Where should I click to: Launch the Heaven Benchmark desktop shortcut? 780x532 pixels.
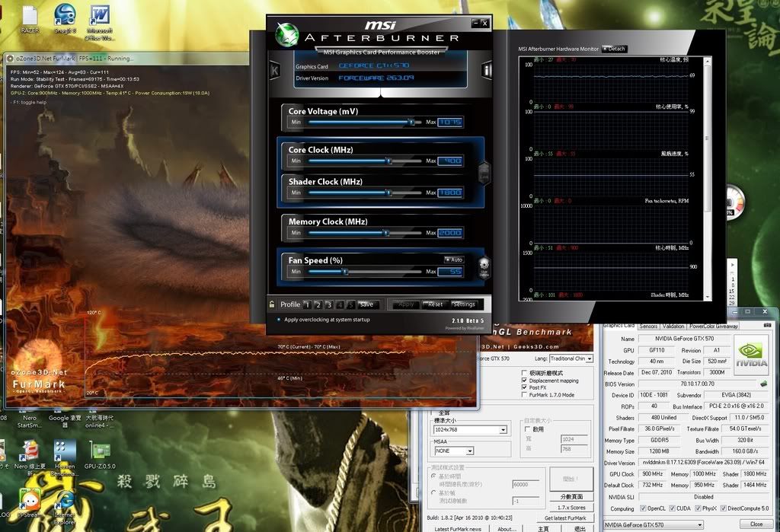pyautogui.click(x=65, y=457)
